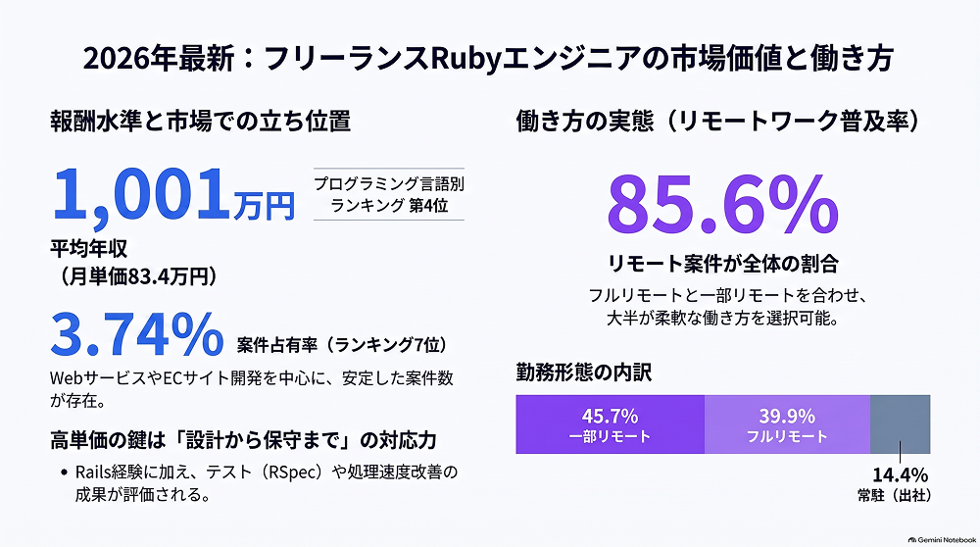
Task: Click the 勤務形態の内訳 heading
Action: pyautogui.click(x=584, y=373)
